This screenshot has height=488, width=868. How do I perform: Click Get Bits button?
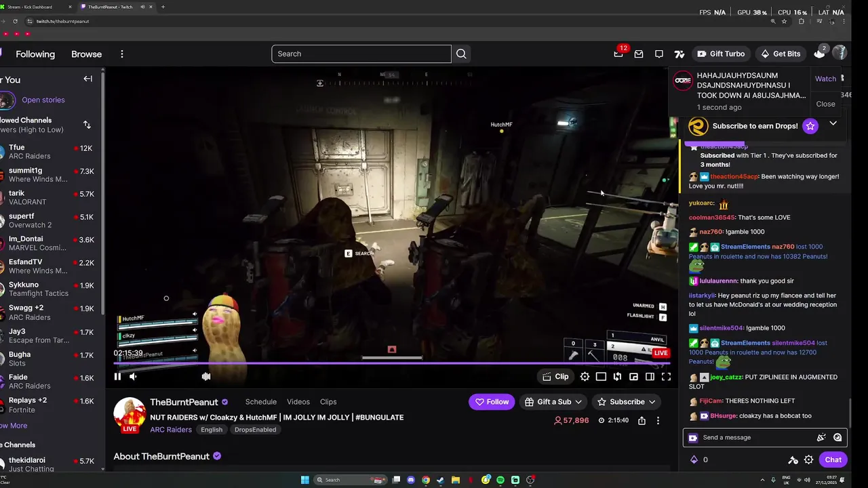(x=780, y=54)
